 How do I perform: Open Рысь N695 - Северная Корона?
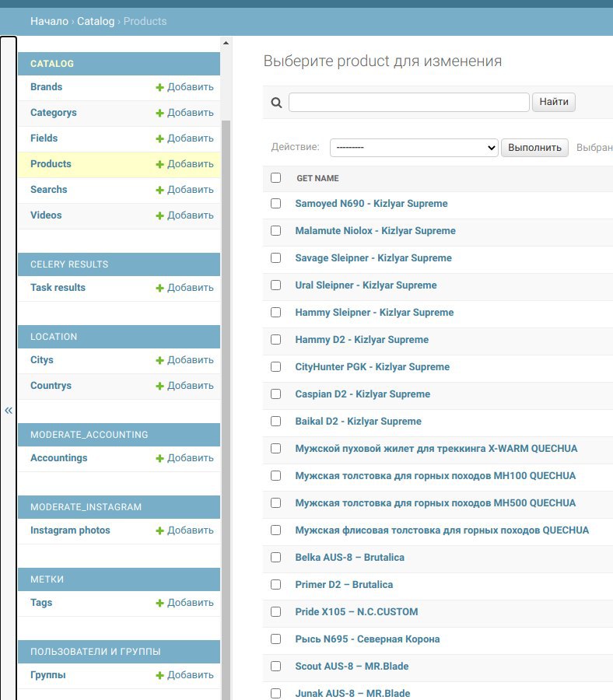tap(367, 639)
